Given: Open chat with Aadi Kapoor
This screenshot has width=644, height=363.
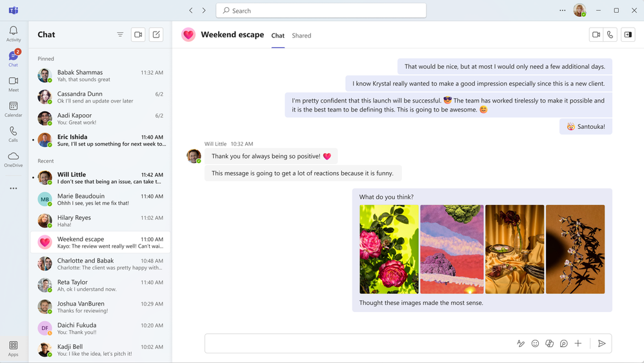Looking at the screenshot, I should pos(101,119).
